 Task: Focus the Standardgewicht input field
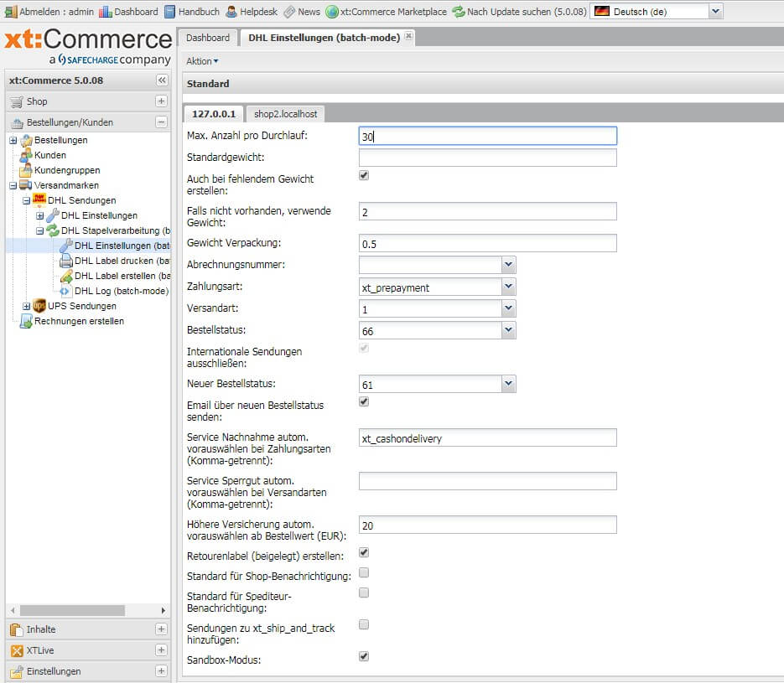[487, 158]
